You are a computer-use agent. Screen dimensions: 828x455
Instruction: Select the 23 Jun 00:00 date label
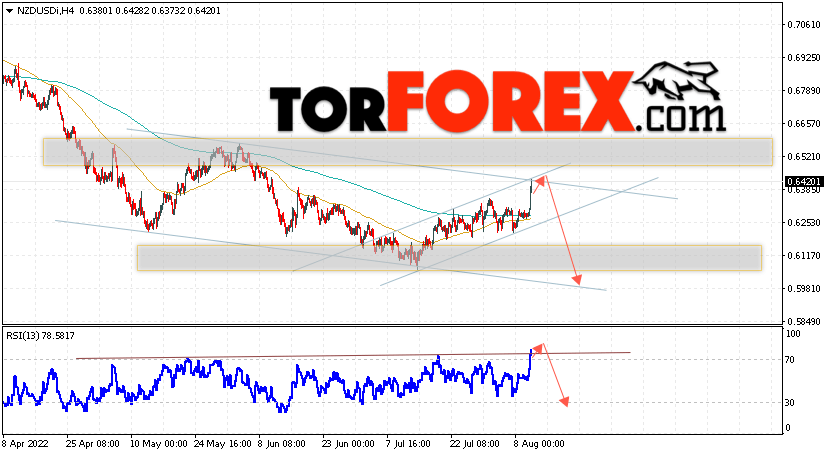(348, 444)
